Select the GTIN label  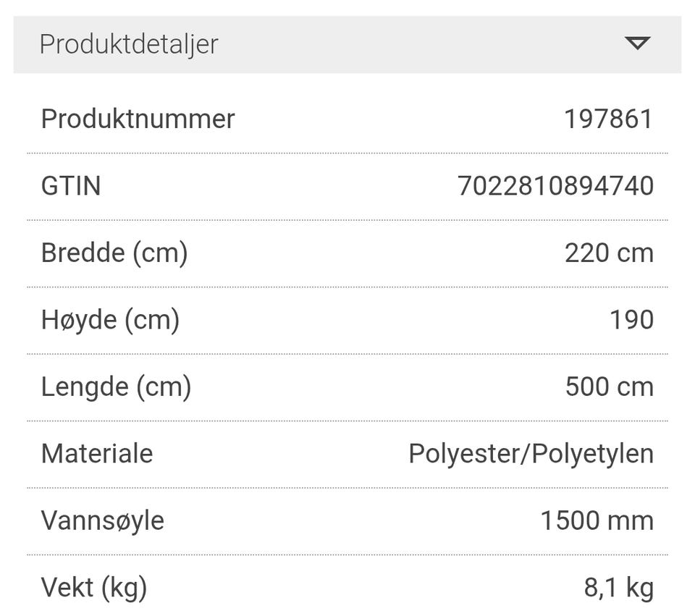(71, 186)
